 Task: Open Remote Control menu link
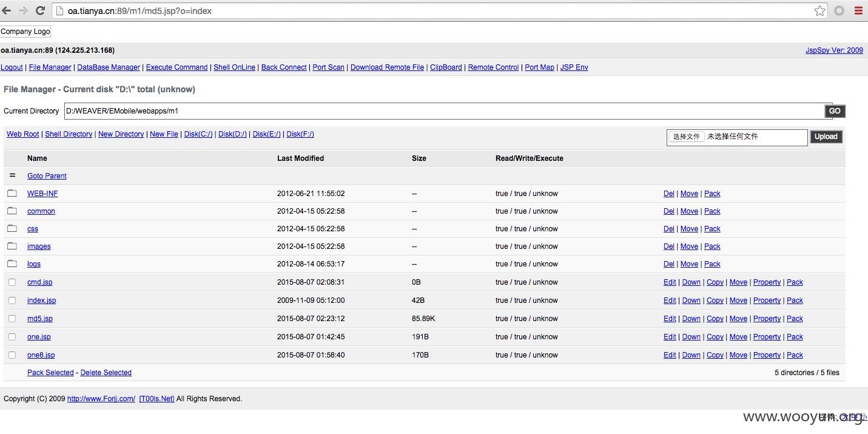point(493,67)
